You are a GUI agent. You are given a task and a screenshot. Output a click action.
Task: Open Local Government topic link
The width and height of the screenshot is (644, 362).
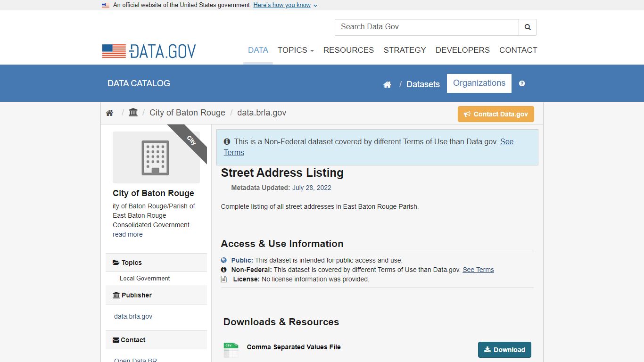145,279
